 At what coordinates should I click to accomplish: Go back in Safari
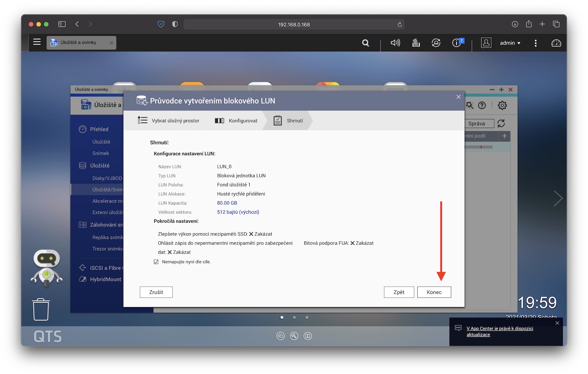[77, 24]
